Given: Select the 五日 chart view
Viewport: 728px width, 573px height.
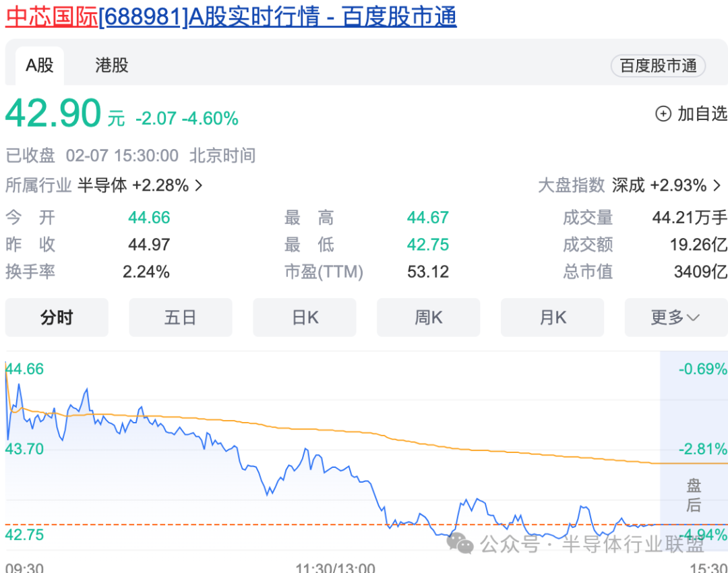Looking at the screenshot, I should tap(180, 318).
